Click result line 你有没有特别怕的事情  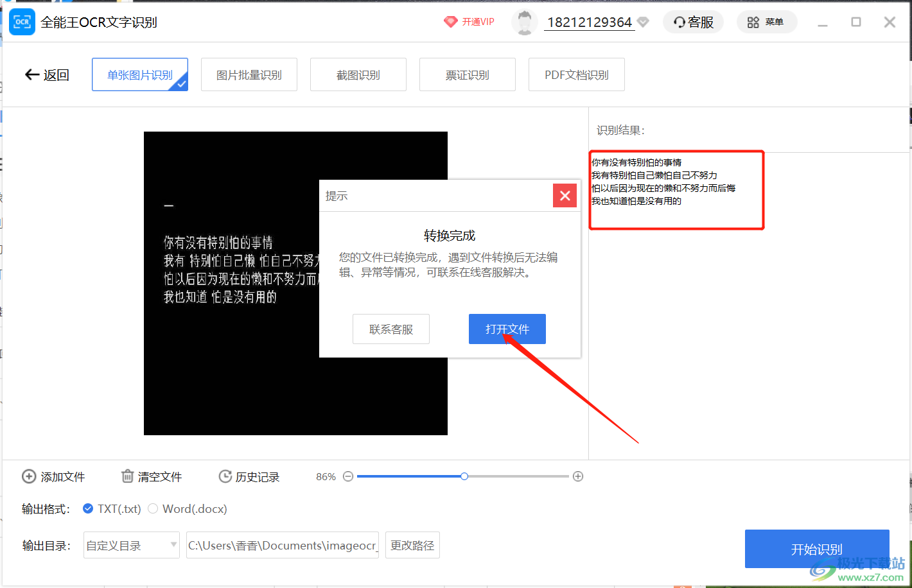[636, 162]
